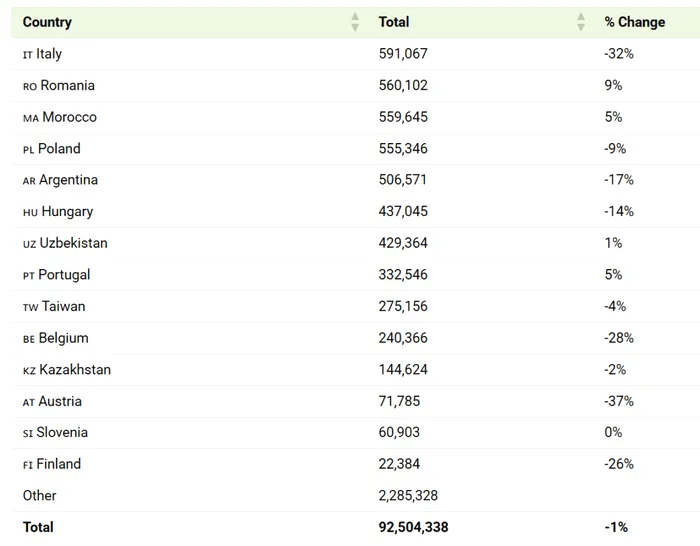700x546 pixels.
Task: Click the Other row total 2,285,328
Action: click(x=408, y=496)
